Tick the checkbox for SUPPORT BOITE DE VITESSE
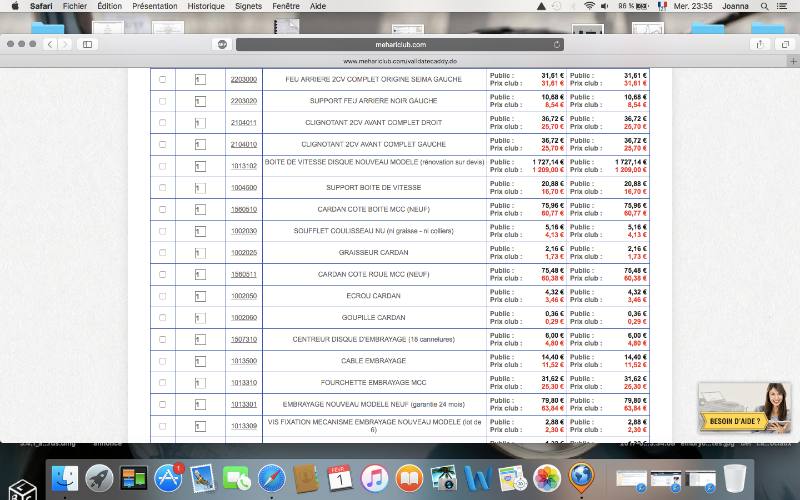Viewport: 800px width, 500px height. pyautogui.click(x=163, y=187)
